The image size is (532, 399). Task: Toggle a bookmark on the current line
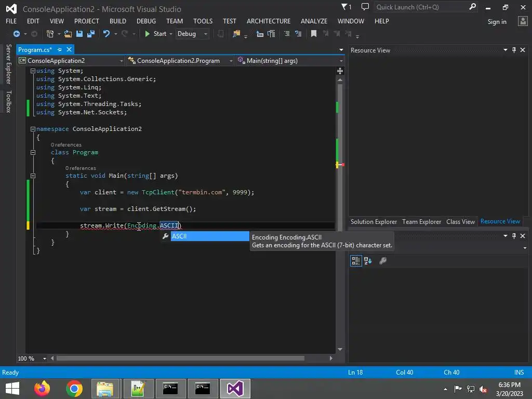[314, 34]
